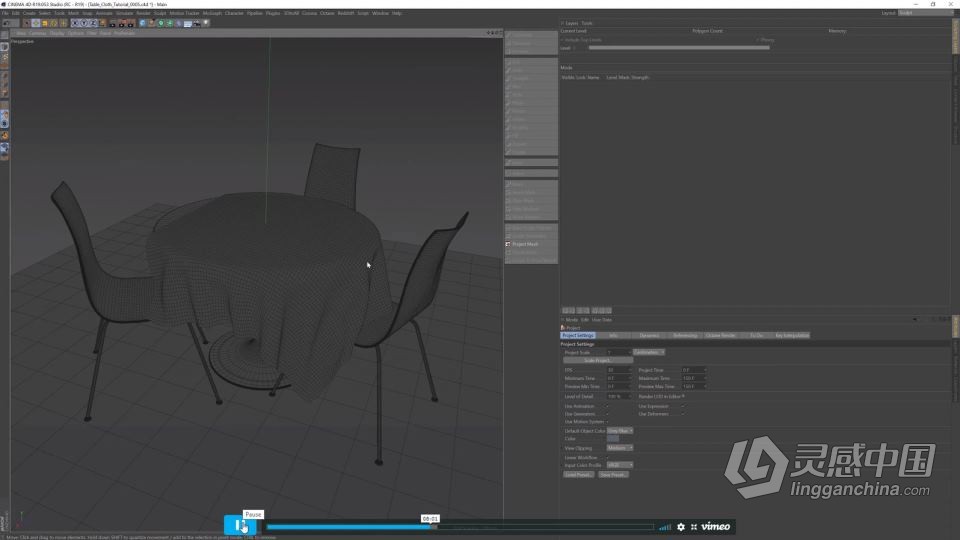Click the Load Preset button
The height and width of the screenshot is (540, 960).
coord(578,474)
